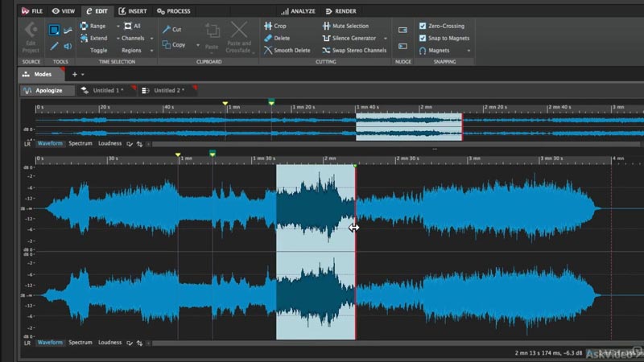Click the Paste icon
This screenshot has height=362, width=644.
[x=212, y=31]
